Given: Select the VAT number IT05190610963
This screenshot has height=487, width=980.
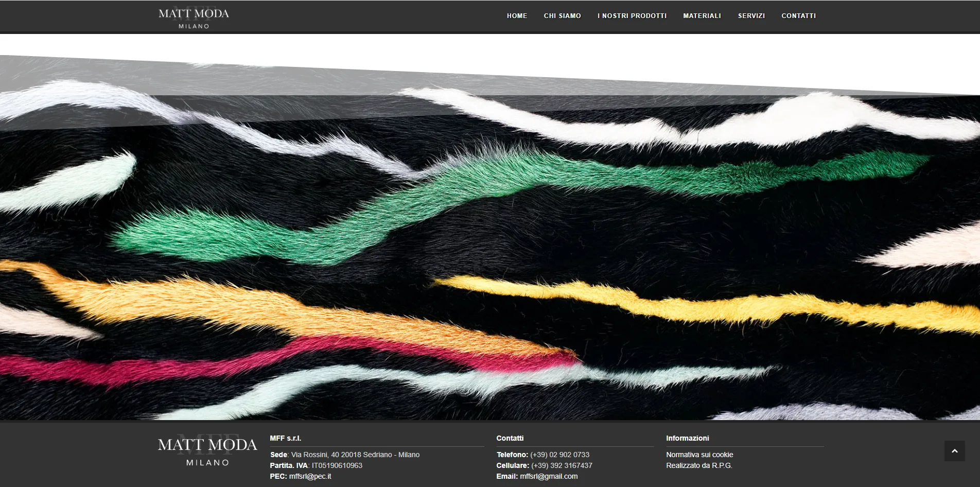Looking at the screenshot, I should pyautogui.click(x=337, y=465).
